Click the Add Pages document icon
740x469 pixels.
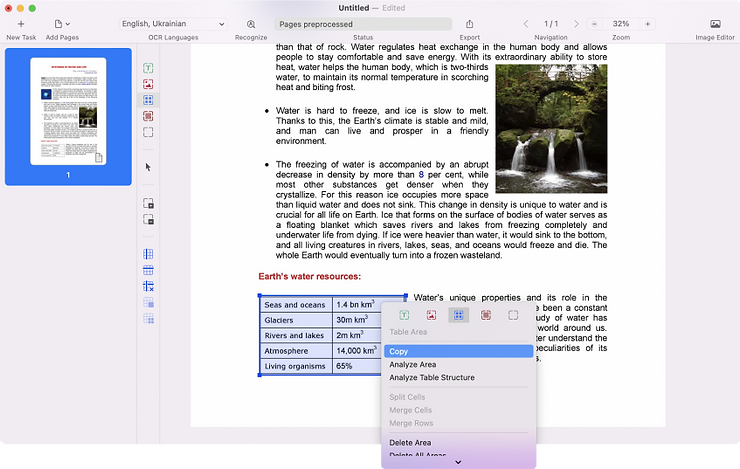58,24
